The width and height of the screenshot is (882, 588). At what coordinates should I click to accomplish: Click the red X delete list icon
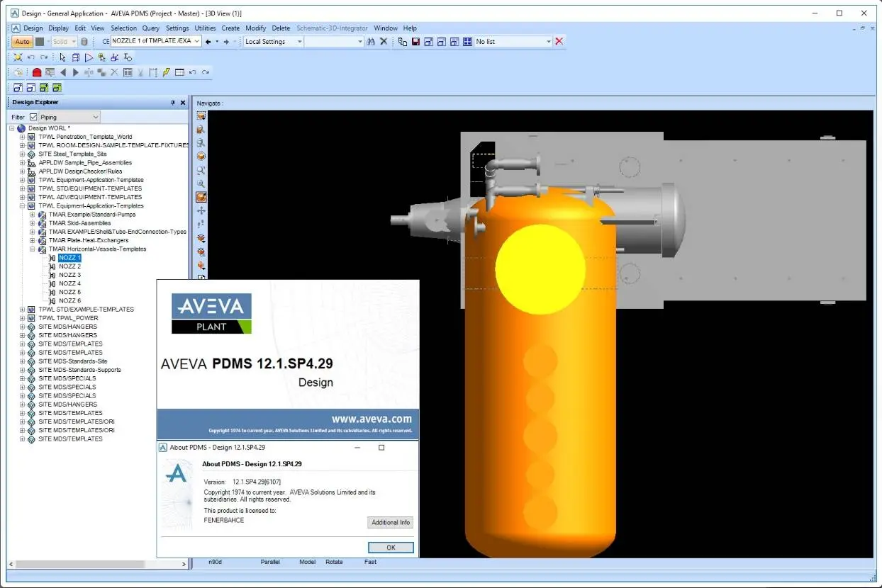tap(559, 42)
